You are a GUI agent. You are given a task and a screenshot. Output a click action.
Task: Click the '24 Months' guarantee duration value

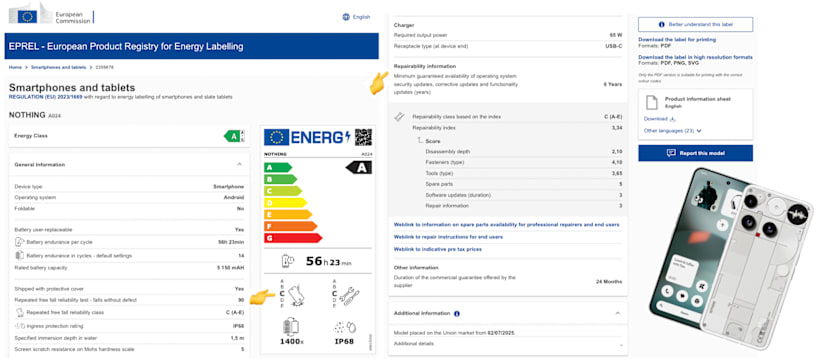(609, 281)
